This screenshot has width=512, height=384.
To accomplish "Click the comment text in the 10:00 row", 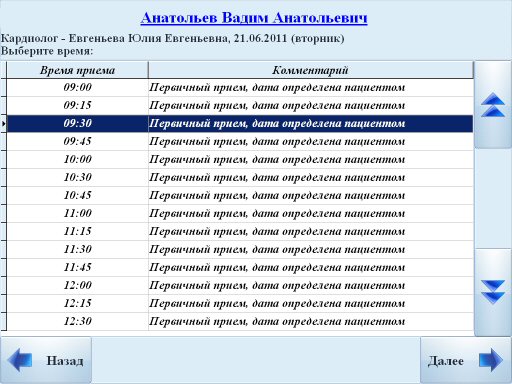I will (277, 160).
